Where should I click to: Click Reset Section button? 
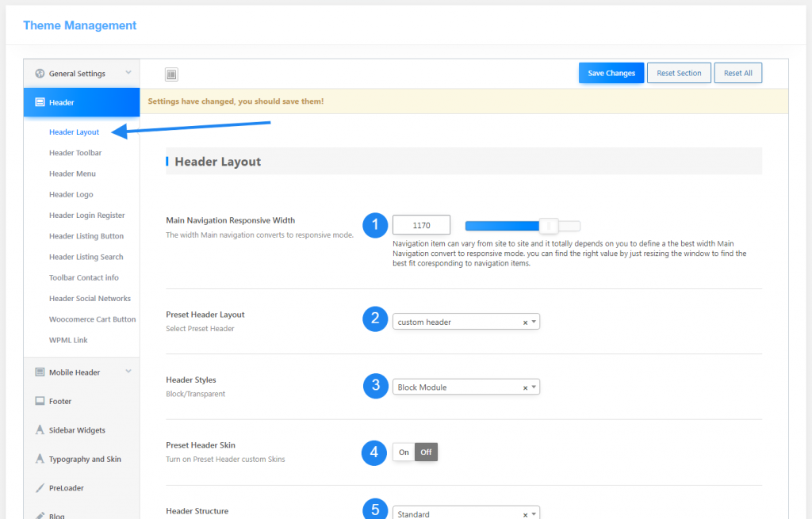point(679,73)
